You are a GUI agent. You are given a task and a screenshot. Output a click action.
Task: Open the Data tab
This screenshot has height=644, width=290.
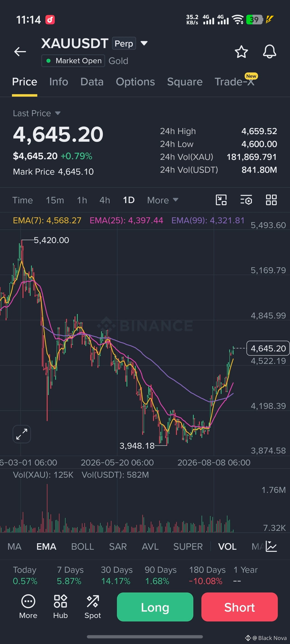[x=92, y=82]
